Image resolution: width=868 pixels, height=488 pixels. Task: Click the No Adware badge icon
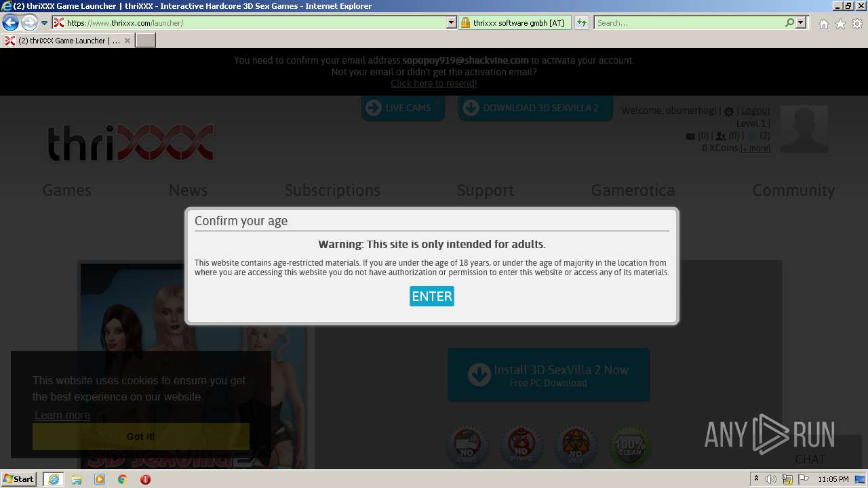coord(467,446)
